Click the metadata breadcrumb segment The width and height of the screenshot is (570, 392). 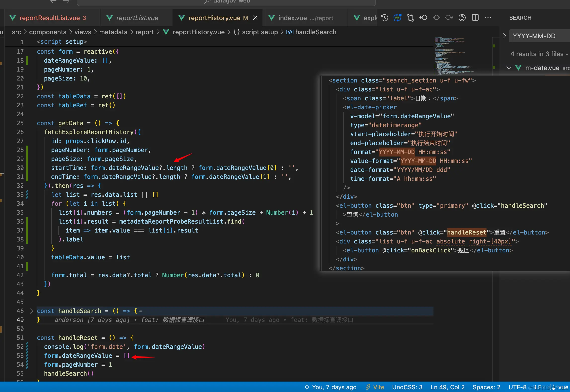tap(113, 32)
